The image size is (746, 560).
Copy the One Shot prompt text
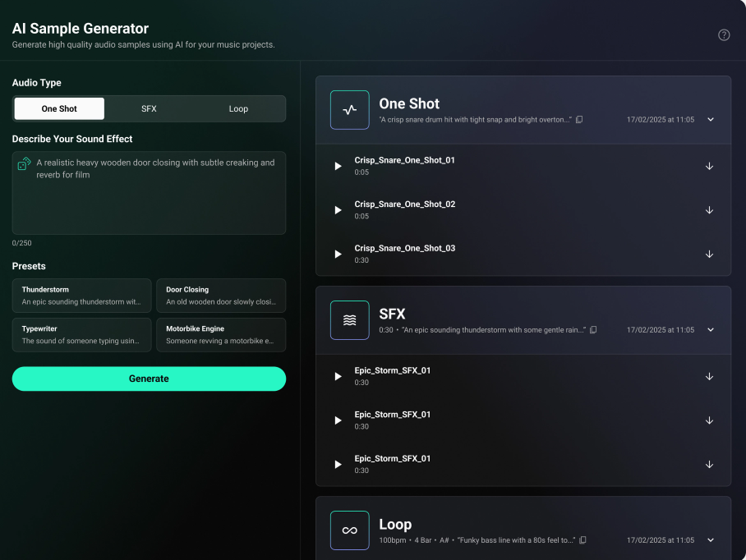coord(579,120)
